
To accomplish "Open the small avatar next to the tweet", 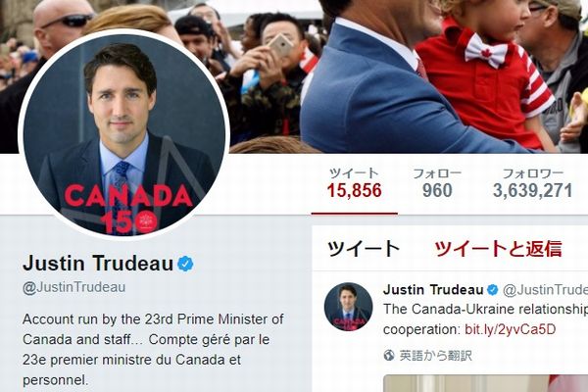I will click(348, 307).
